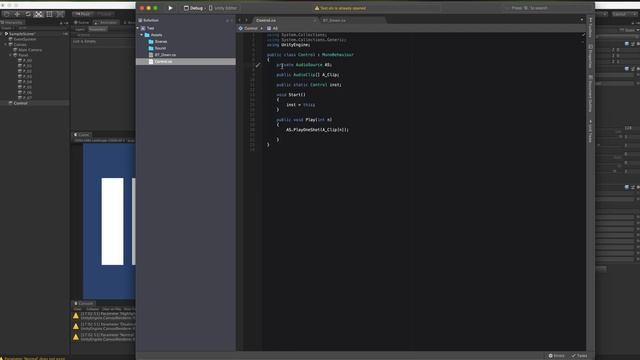Image resolution: width=640 pixels, height=360 pixels.
Task: Focus the Press ⌘. to search field
Action: [529, 8]
